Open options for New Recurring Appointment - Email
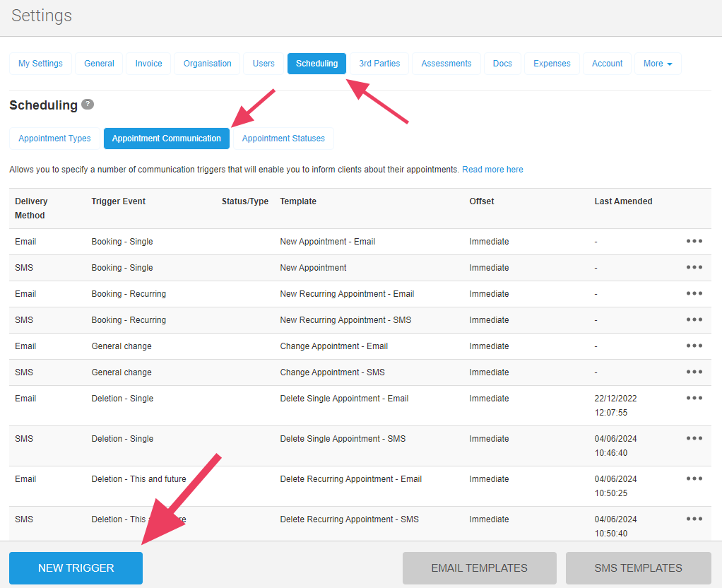The image size is (722, 588). click(694, 293)
